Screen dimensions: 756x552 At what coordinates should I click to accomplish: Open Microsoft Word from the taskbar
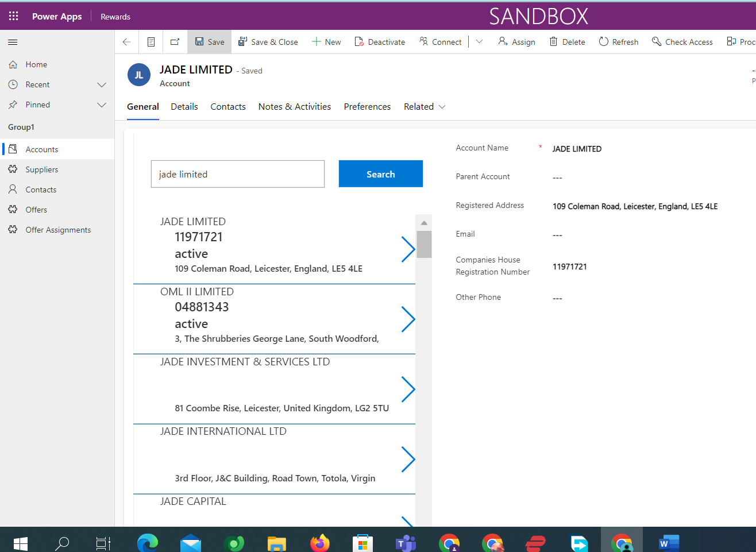click(668, 542)
